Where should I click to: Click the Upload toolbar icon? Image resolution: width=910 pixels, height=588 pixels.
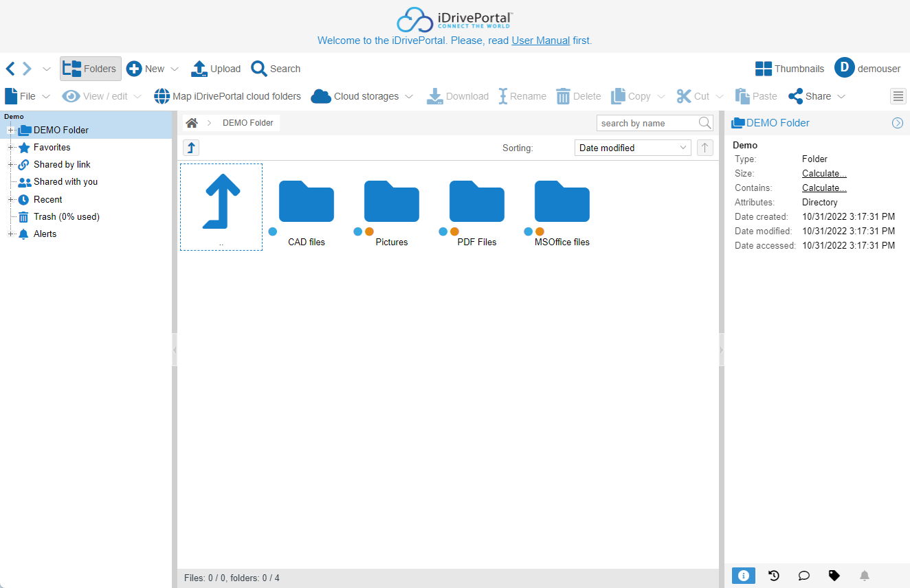point(199,69)
